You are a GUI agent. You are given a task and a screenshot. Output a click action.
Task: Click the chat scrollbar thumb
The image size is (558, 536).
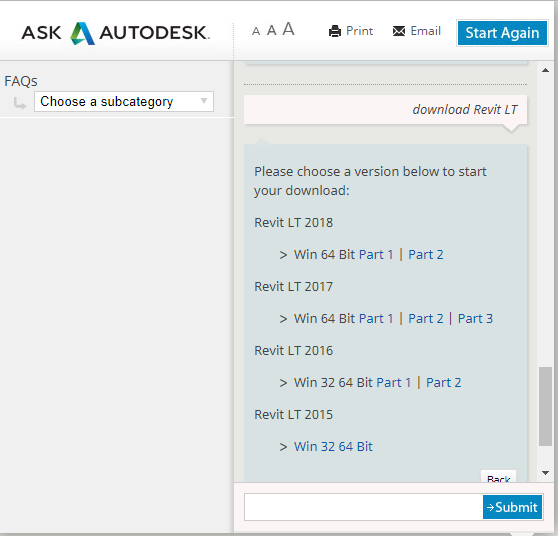545,406
